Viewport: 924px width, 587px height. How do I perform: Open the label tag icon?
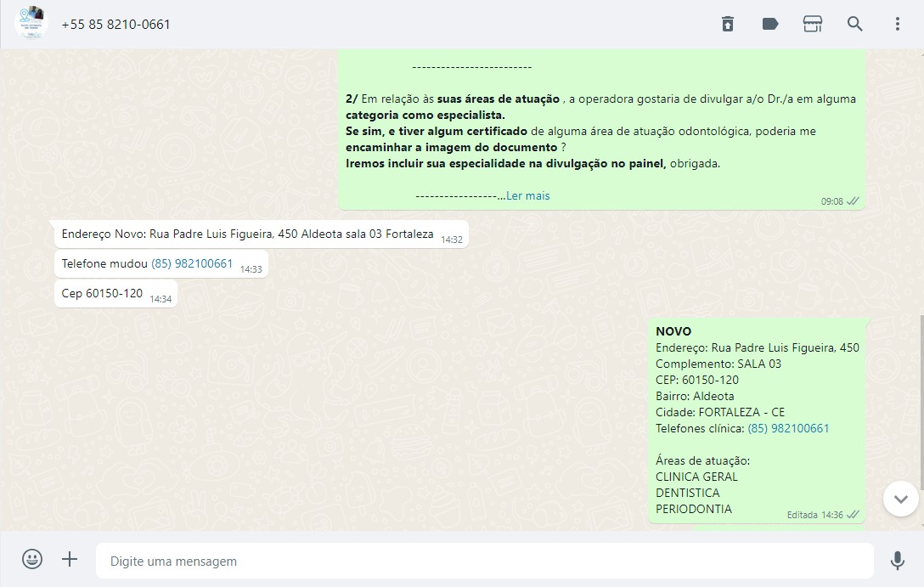770,24
